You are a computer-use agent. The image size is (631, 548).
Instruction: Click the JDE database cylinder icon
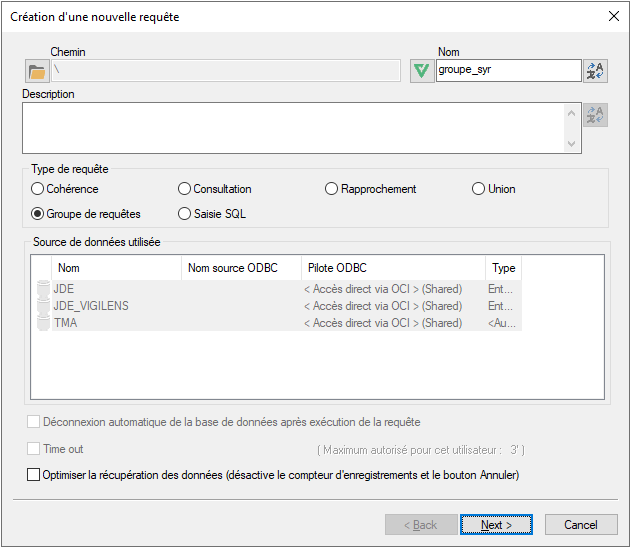pos(43,289)
